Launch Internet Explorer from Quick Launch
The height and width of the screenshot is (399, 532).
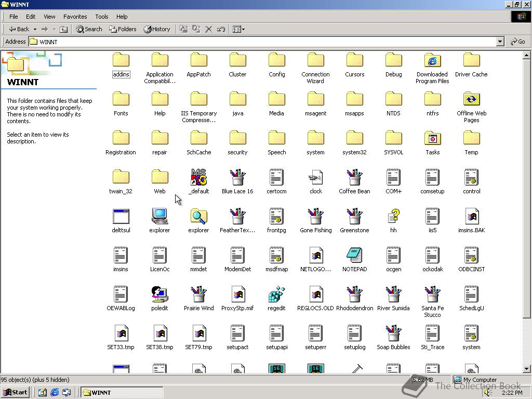55,392
